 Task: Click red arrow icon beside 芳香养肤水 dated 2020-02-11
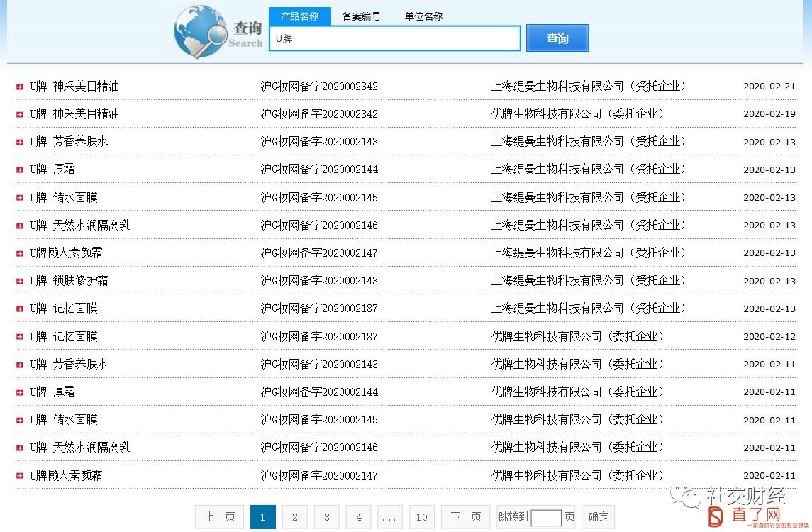pyautogui.click(x=20, y=365)
